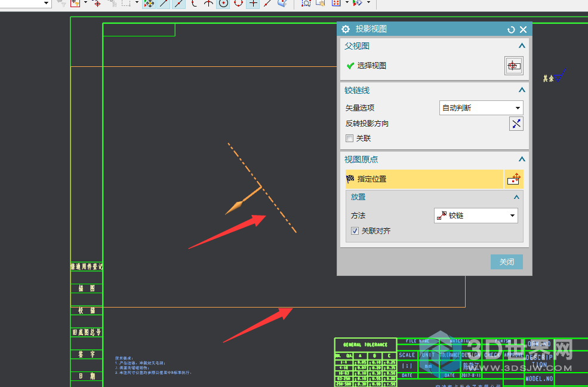Click the 矢量选项 label
This screenshot has width=588, height=387.
coord(360,108)
